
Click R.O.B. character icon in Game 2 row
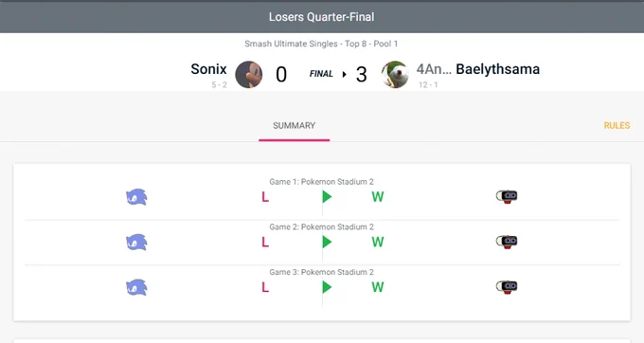click(x=507, y=242)
